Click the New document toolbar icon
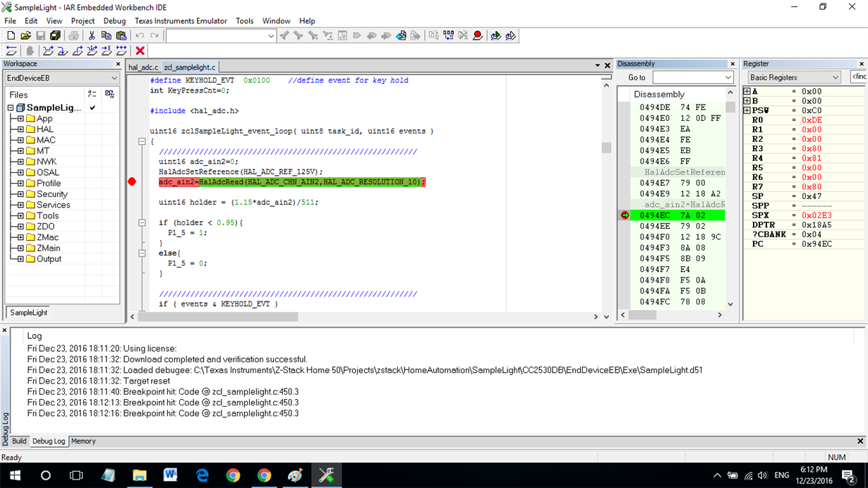The image size is (868, 488). (11, 35)
